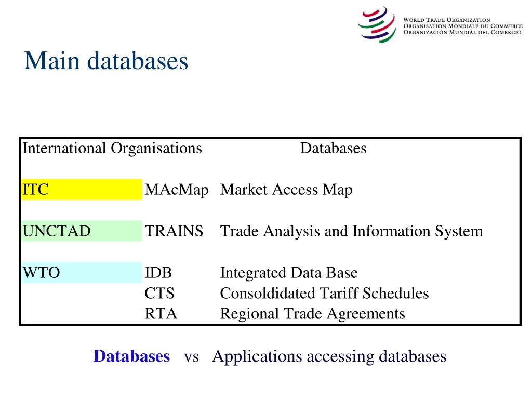532x399 pixels.
Task: Select the 'CTS' abbreviation
Action: [x=159, y=293]
